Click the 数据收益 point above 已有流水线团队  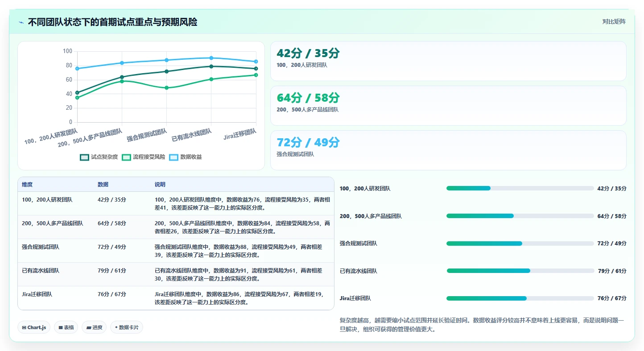click(211, 58)
